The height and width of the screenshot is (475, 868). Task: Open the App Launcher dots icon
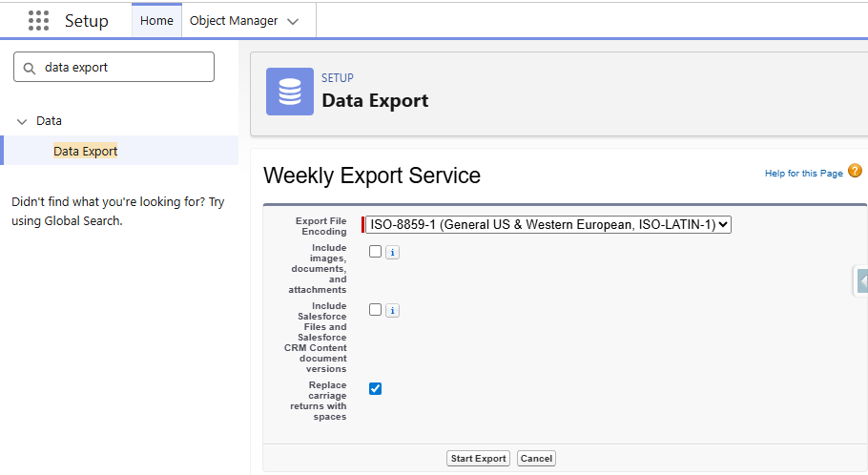point(38,20)
